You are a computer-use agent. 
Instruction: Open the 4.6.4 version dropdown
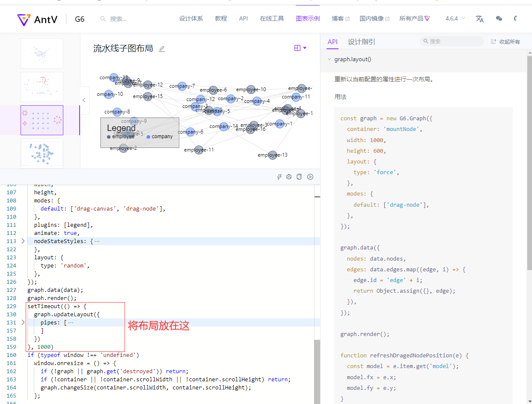(x=454, y=19)
